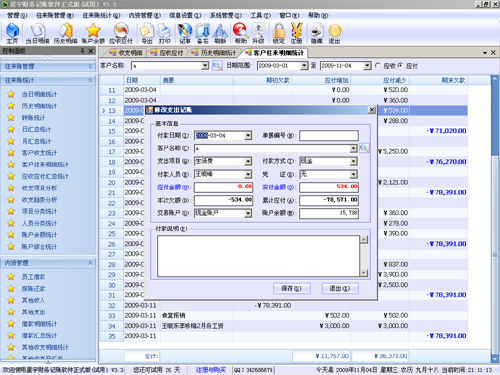500x375 pixels.
Task: Click the 注册与购买 link in status bar
Action: coord(211,370)
